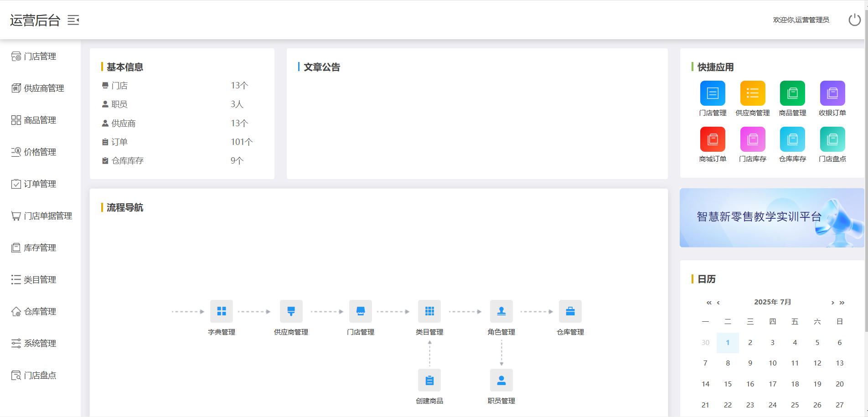Click the 字典管理 flow navigation icon
Screen dimensions: 868x417
click(222, 311)
